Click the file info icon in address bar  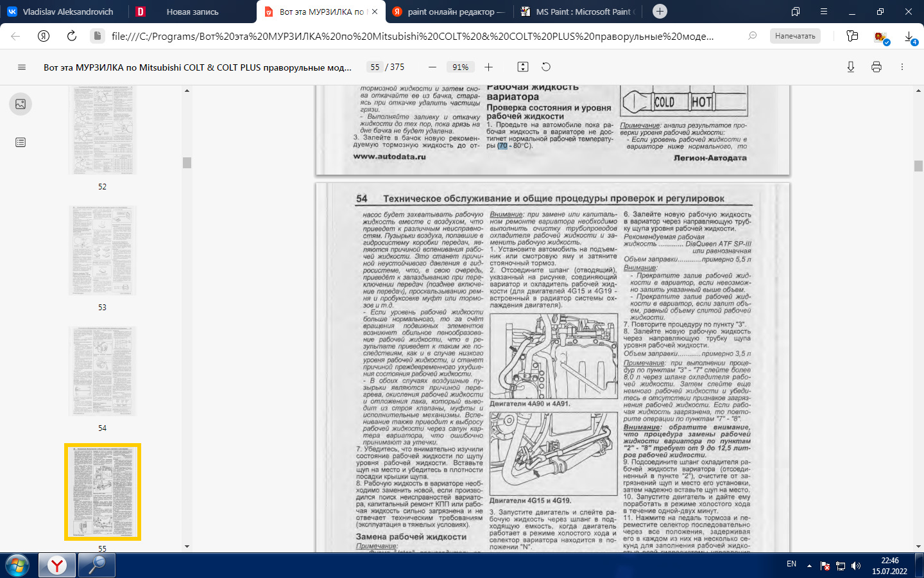[97, 36]
